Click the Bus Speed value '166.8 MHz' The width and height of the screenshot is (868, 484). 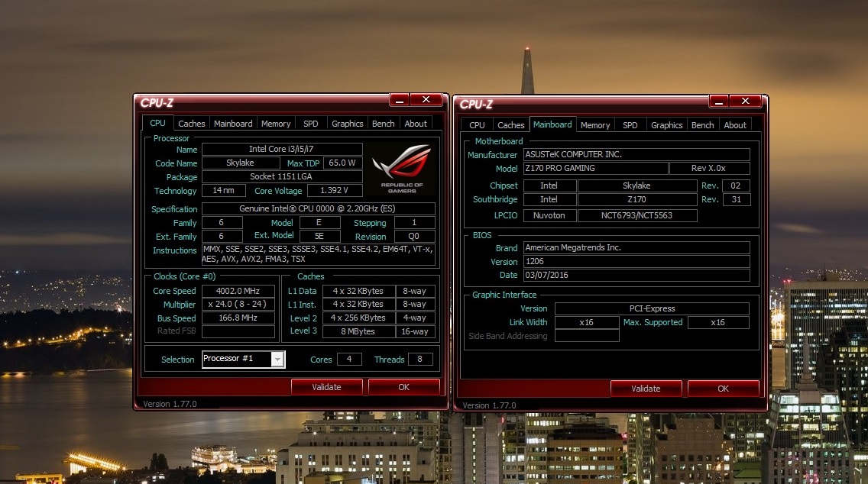[238, 318]
